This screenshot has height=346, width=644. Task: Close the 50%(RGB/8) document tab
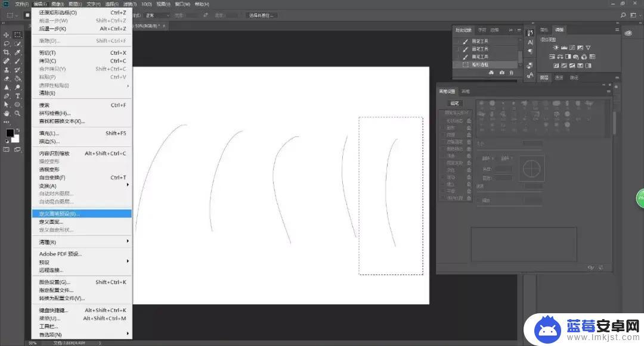point(165,26)
